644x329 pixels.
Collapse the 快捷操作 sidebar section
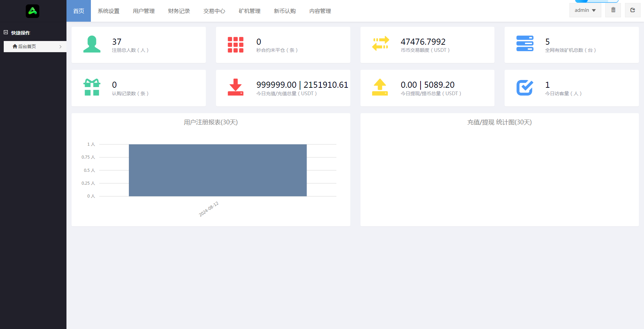pos(5,32)
